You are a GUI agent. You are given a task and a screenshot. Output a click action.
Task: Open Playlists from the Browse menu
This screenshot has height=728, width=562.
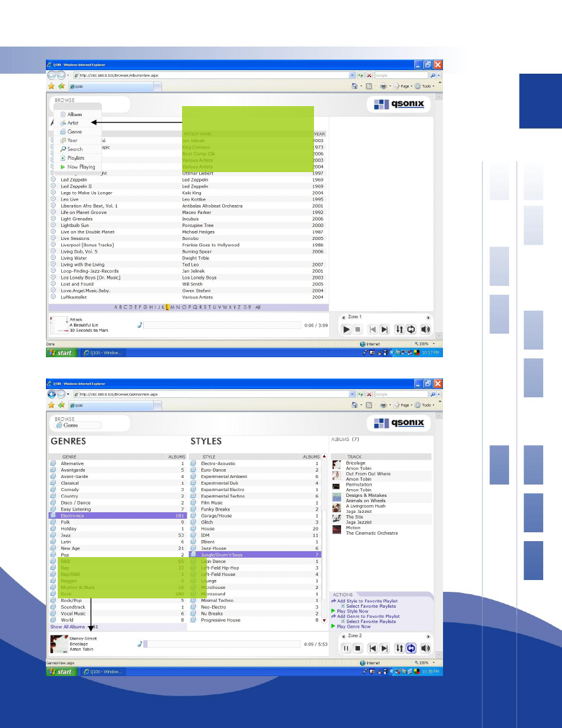pyautogui.click(x=76, y=158)
